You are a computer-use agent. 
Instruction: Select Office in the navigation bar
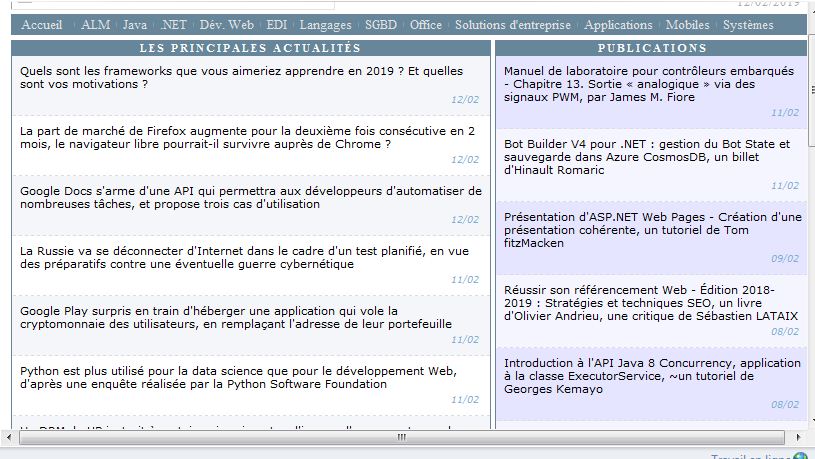(426, 25)
